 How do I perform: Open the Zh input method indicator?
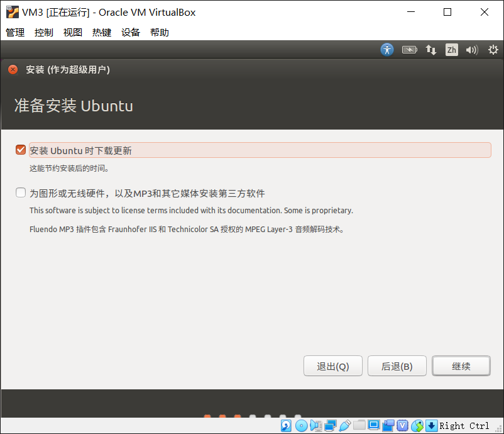pos(452,50)
